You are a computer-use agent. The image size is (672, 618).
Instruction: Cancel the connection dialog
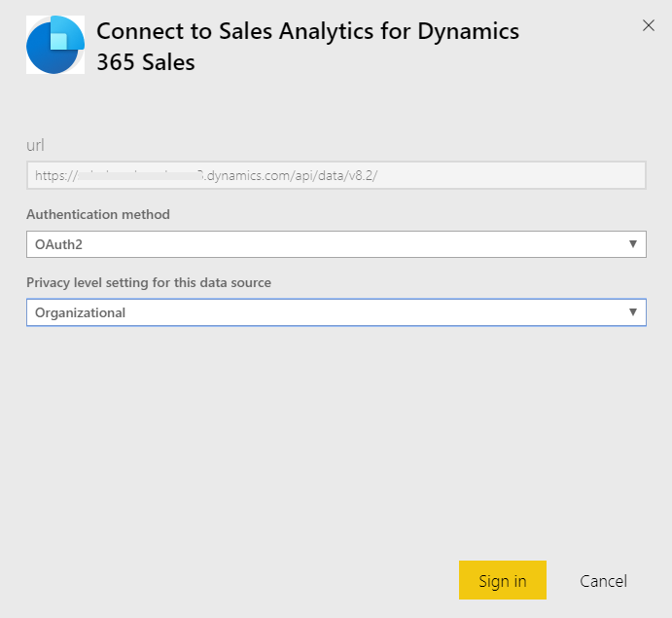603,581
